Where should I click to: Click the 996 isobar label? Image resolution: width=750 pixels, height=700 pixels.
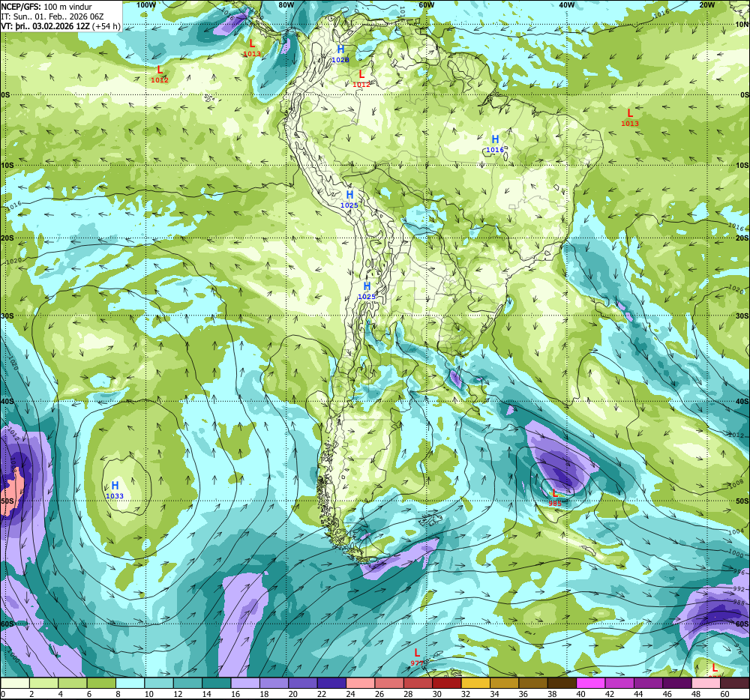[x=739, y=572]
